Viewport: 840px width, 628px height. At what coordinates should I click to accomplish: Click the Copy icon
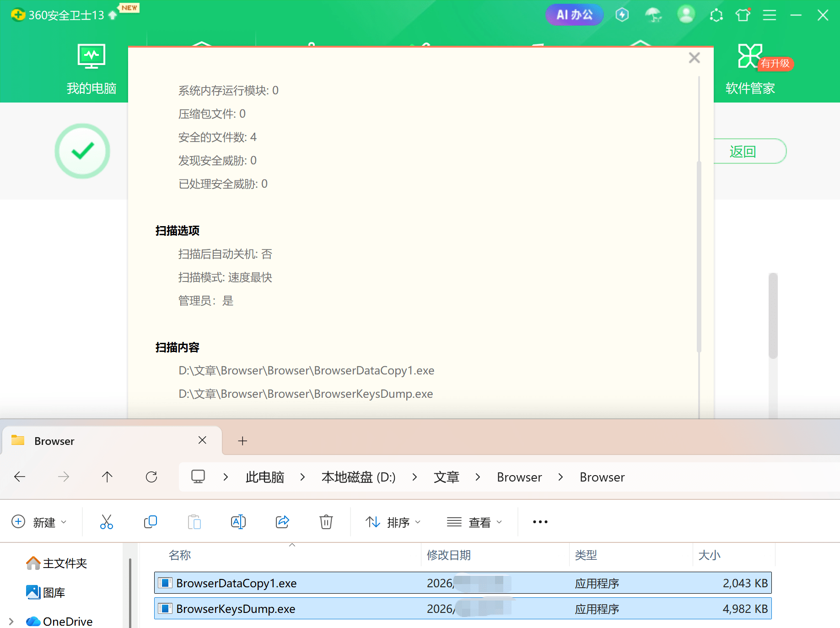(x=150, y=522)
